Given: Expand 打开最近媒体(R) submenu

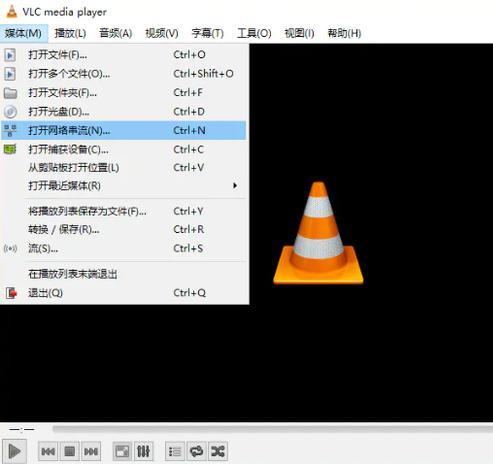Looking at the screenshot, I should coord(123,186).
